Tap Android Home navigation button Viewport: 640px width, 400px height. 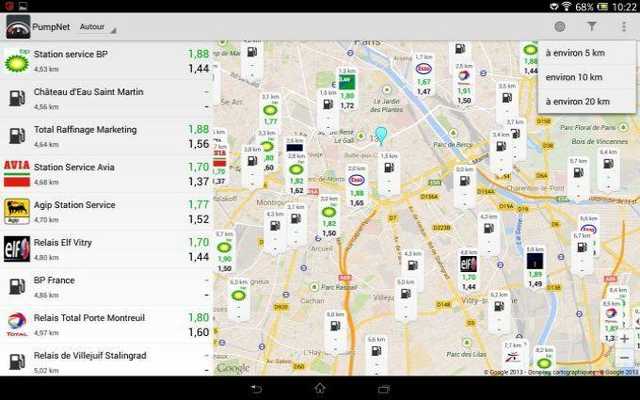tap(320, 388)
